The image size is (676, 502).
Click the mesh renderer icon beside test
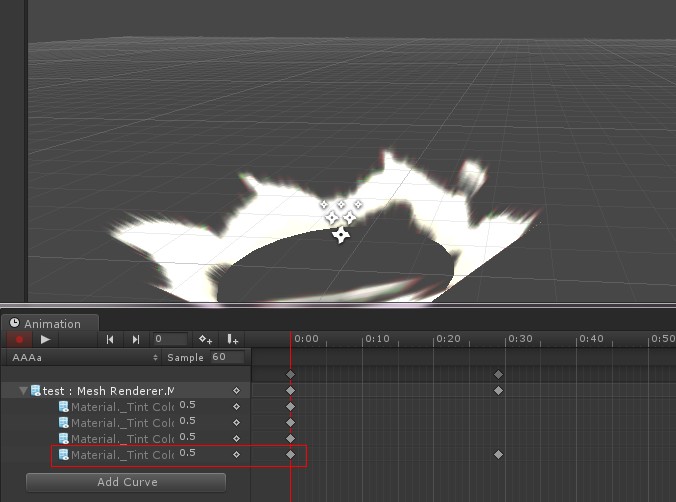click(36, 391)
